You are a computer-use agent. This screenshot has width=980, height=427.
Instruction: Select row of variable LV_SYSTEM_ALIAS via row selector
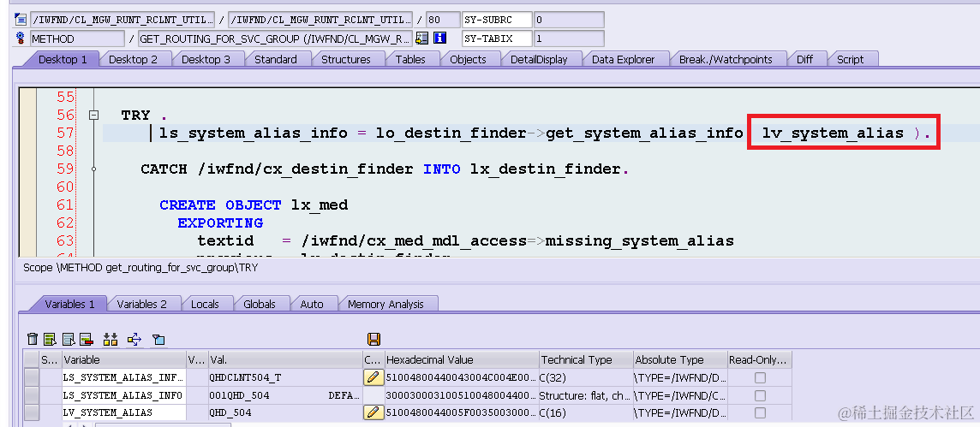[31, 412]
